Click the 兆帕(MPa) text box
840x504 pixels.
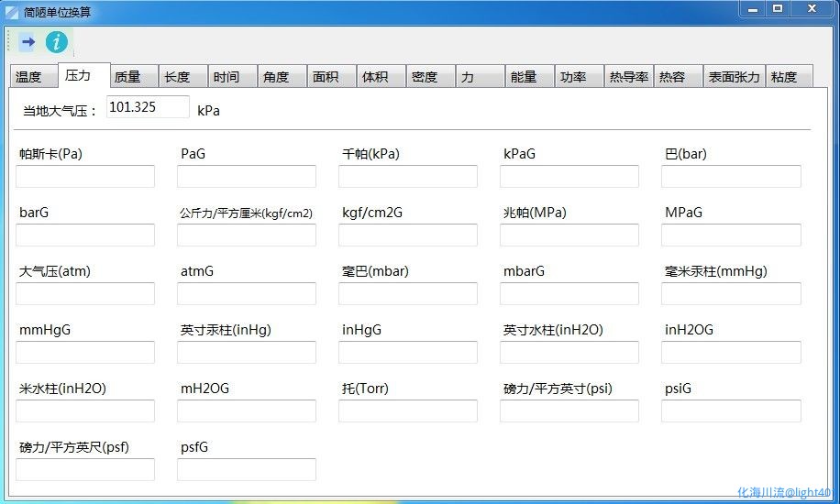(x=569, y=236)
